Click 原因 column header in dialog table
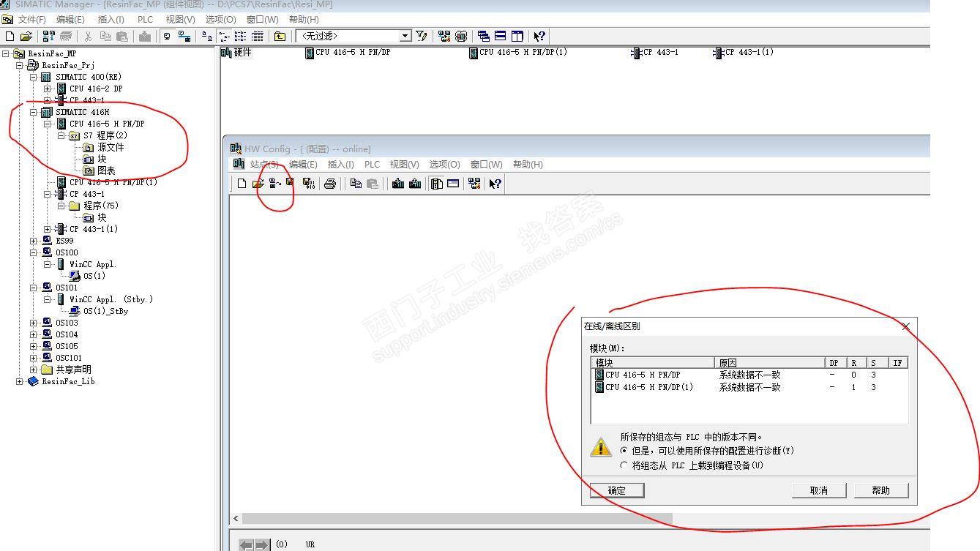 pos(768,363)
